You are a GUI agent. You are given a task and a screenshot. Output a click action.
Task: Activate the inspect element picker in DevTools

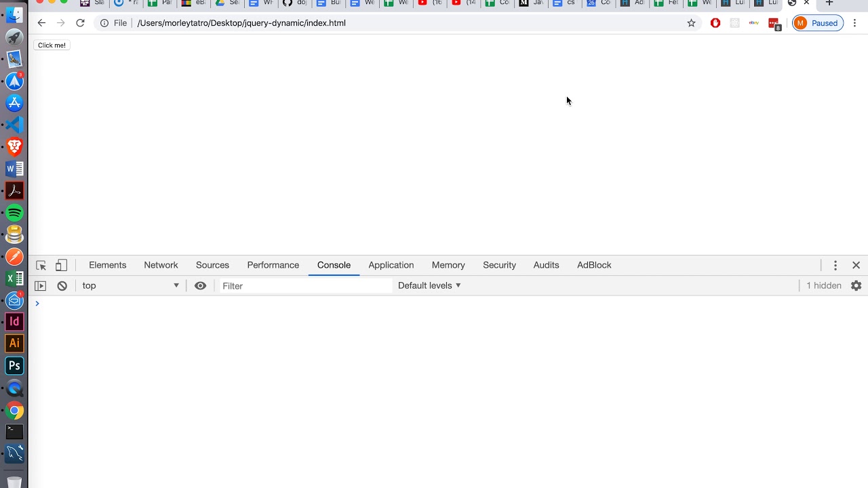point(41,266)
